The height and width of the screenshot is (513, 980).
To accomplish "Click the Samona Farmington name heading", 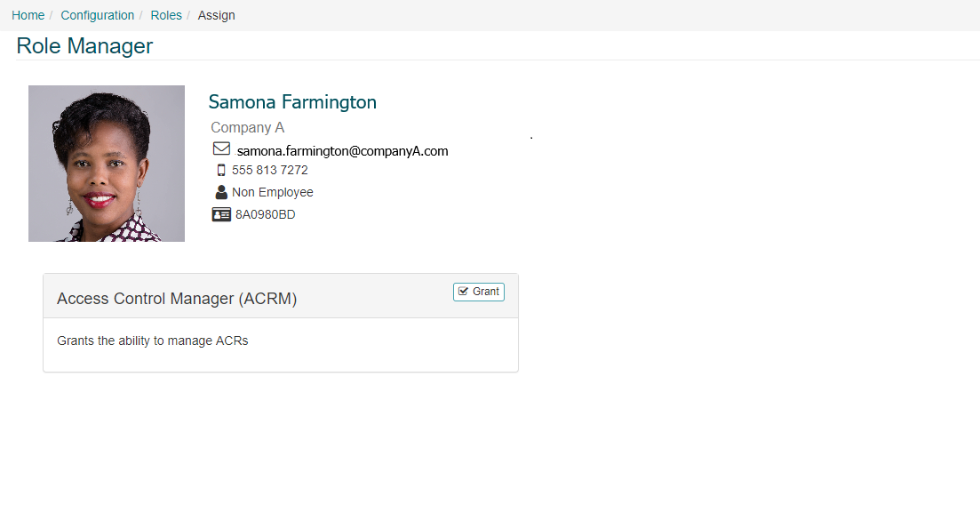I will pyautogui.click(x=292, y=102).
